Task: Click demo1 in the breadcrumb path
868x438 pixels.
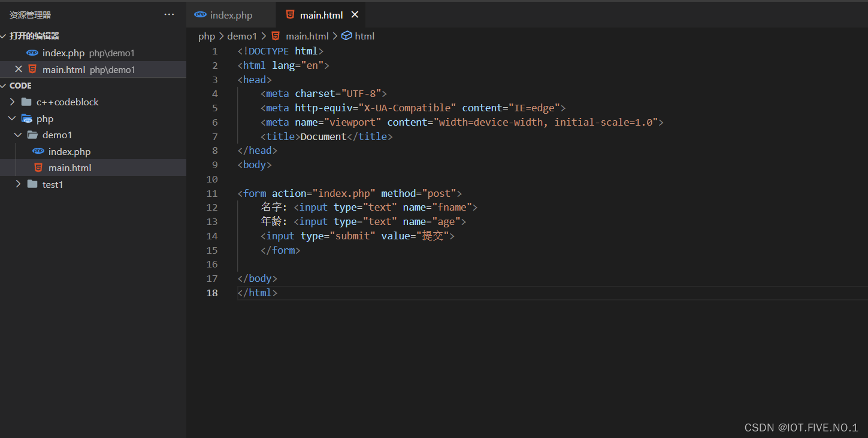Action: [x=242, y=36]
